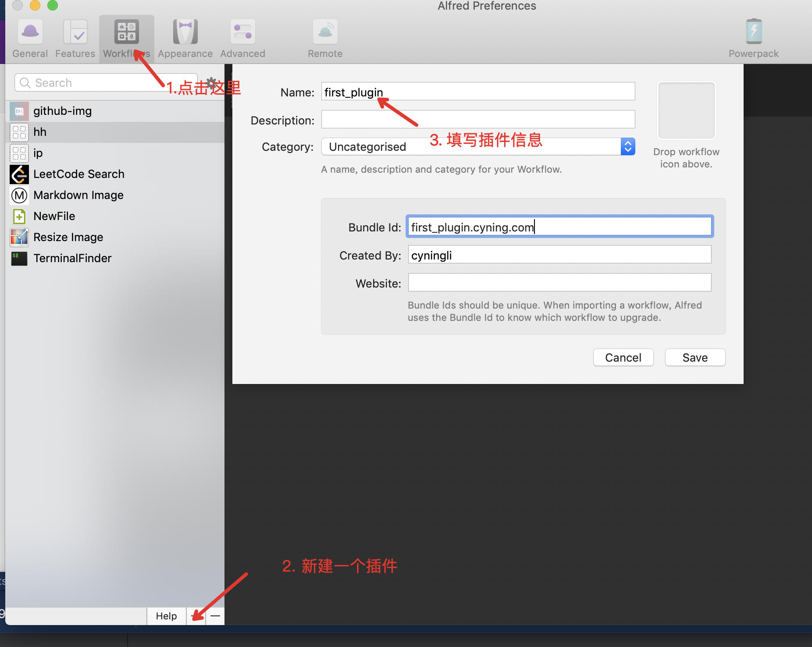Select the Markdown Image workflow icon
The image size is (812, 647).
[19, 196]
